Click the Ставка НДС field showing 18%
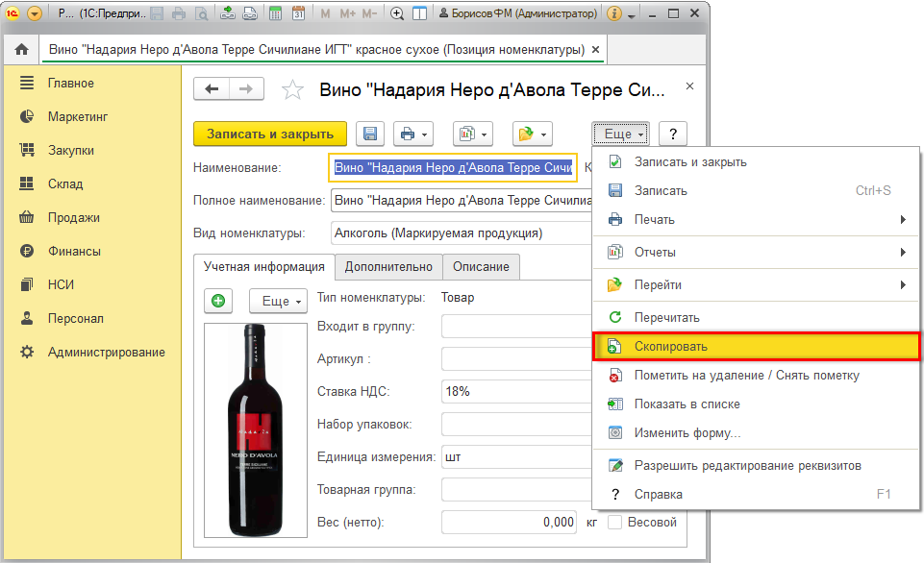 coord(516,392)
